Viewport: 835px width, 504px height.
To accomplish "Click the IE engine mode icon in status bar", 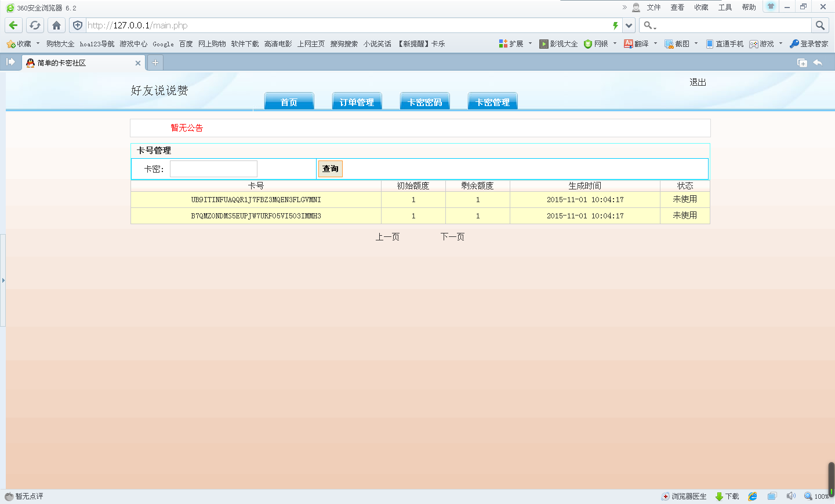I will [753, 496].
